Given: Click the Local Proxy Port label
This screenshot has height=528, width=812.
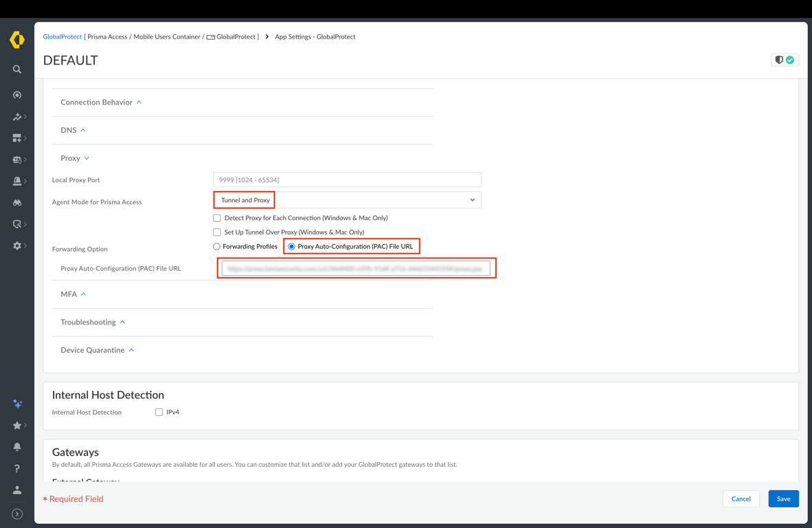Looking at the screenshot, I should (x=76, y=180).
